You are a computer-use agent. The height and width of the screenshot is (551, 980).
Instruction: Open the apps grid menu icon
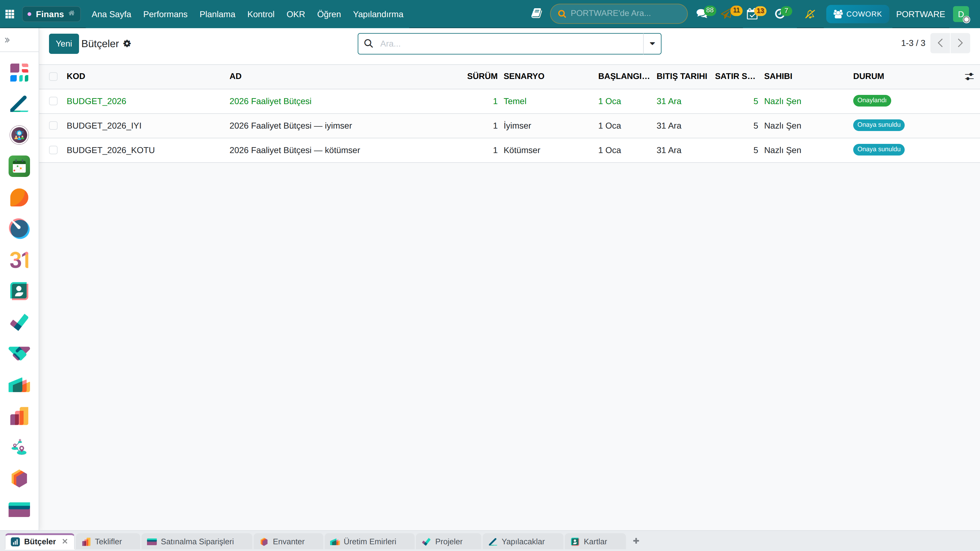pyautogui.click(x=10, y=14)
